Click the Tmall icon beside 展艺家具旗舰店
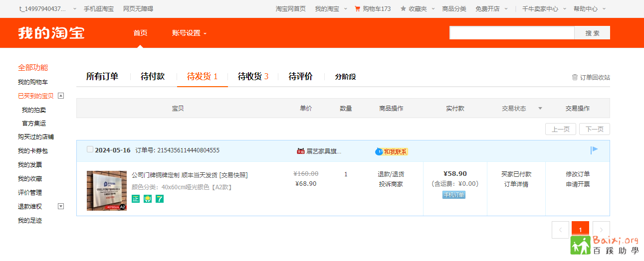The image size is (644, 261). coord(301,151)
